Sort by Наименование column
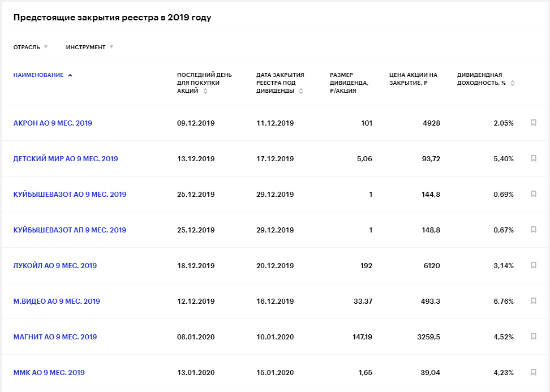This screenshot has width=550, height=392. pyautogui.click(x=42, y=75)
